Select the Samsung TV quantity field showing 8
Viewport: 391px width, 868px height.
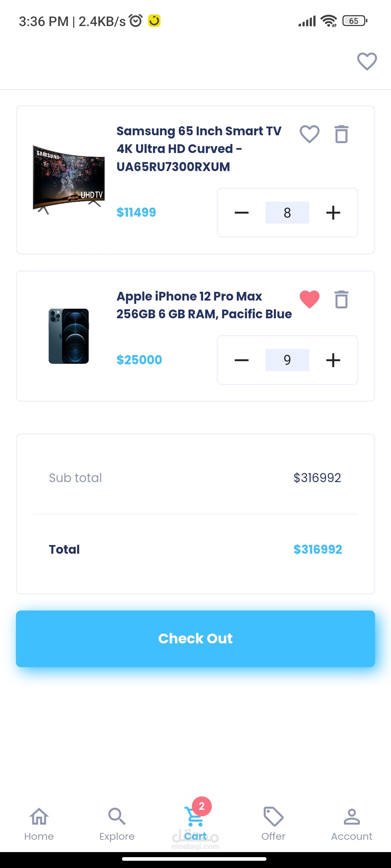click(287, 213)
